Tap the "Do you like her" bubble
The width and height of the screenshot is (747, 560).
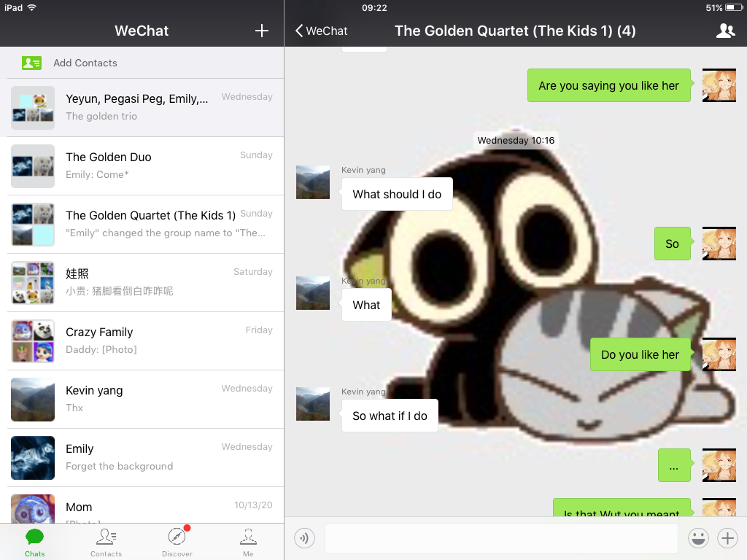[x=640, y=355]
